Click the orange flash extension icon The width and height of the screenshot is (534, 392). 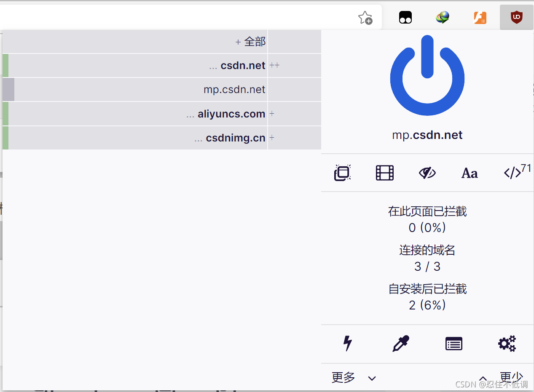(x=480, y=17)
